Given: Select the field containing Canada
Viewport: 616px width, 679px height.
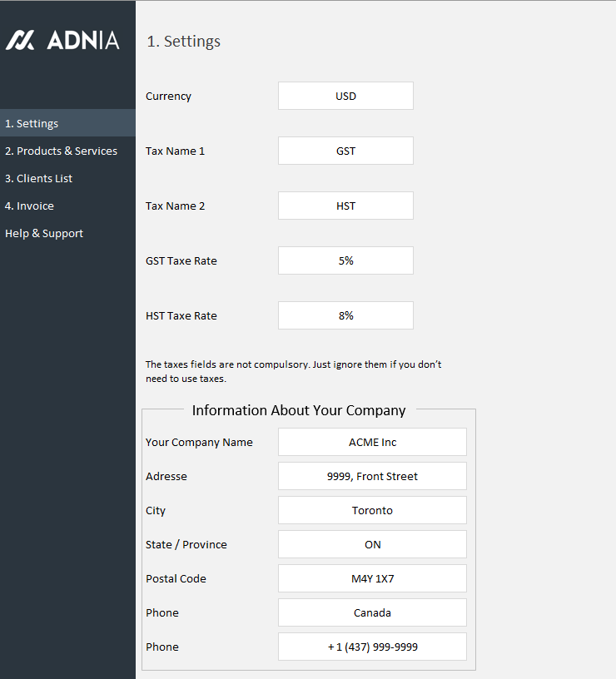Looking at the screenshot, I should pyautogui.click(x=372, y=612).
